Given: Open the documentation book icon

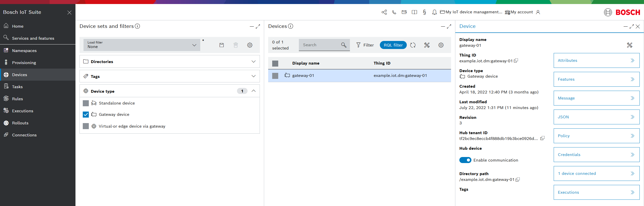Looking at the screenshot, I should point(414,12).
